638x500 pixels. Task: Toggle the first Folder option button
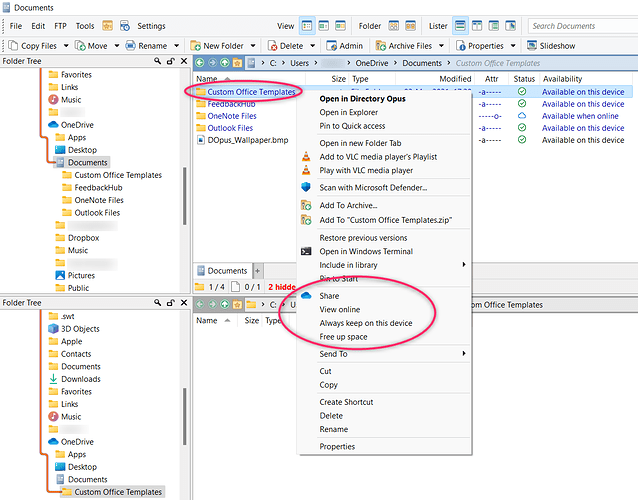click(x=393, y=26)
